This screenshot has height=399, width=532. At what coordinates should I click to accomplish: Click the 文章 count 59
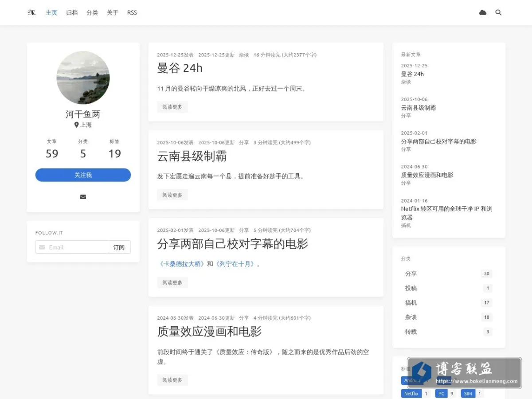pyautogui.click(x=52, y=153)
